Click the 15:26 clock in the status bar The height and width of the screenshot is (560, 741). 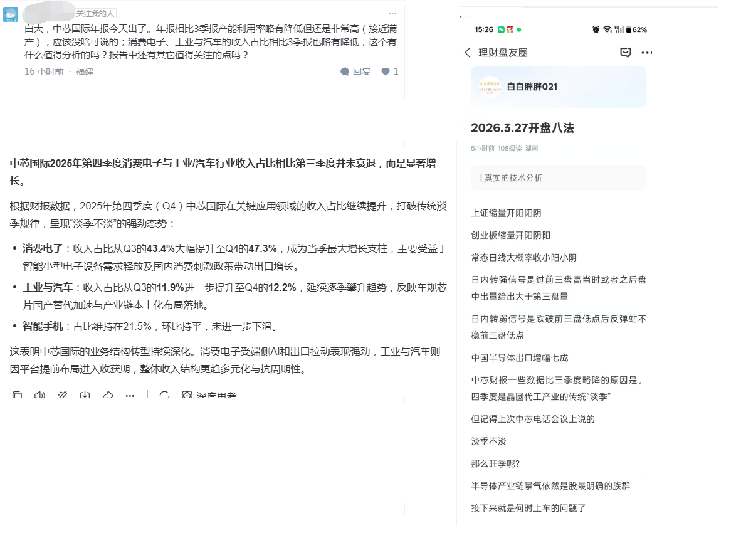tap(484, 29)
